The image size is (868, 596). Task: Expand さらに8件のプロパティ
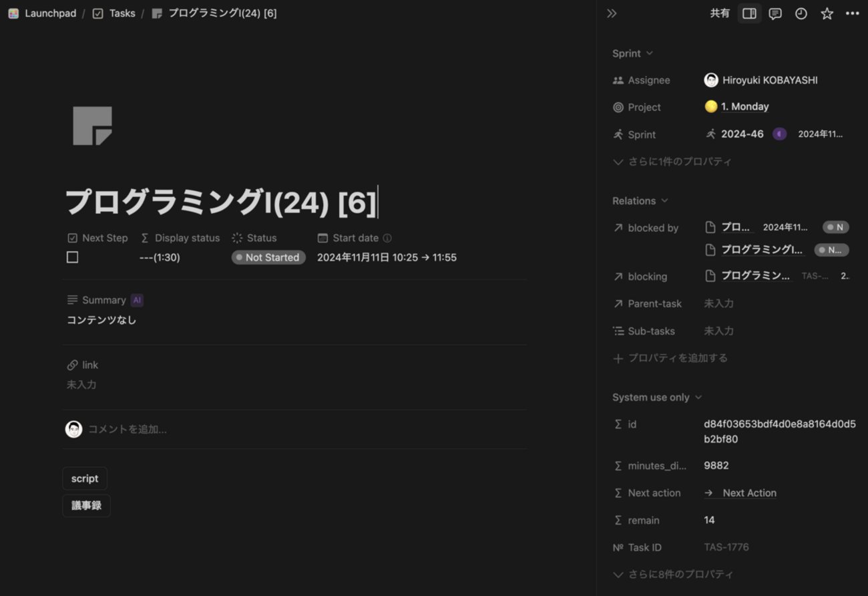(673, 574)
